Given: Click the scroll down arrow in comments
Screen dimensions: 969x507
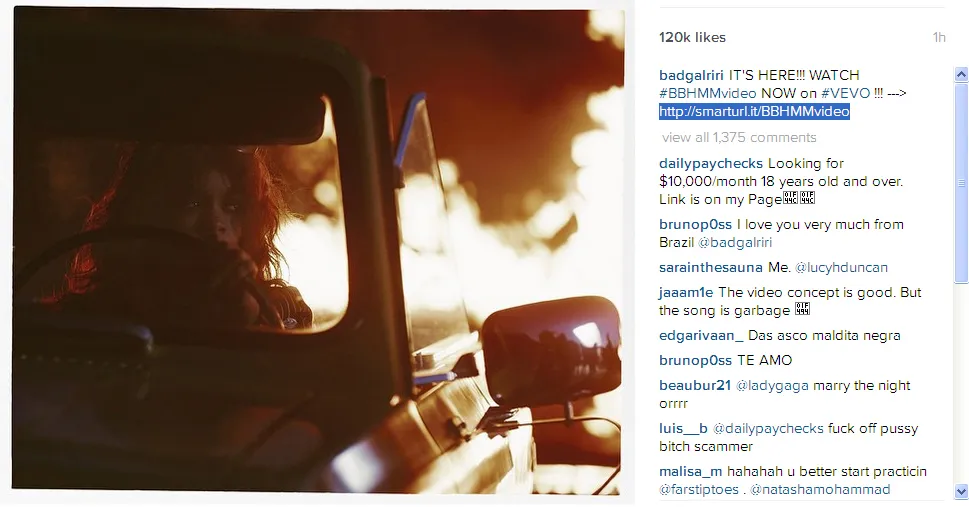Looking at the screenshot, I should [x=961, y=490].
